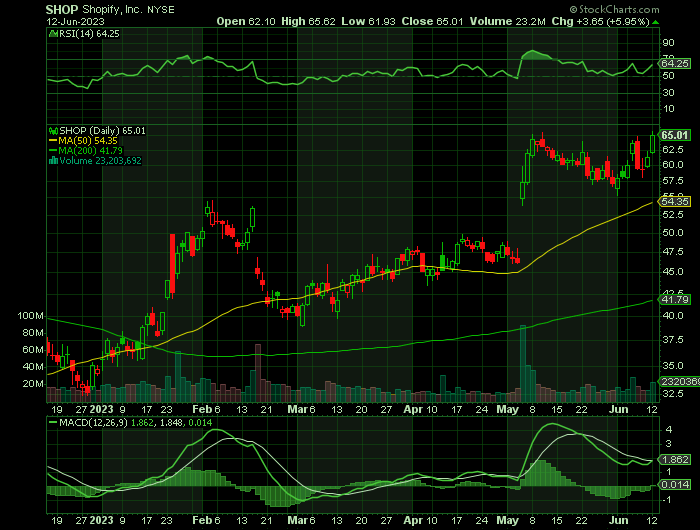Click the NYSE exchange label
The image size is (700, 530).
click(x=161, y=9)
